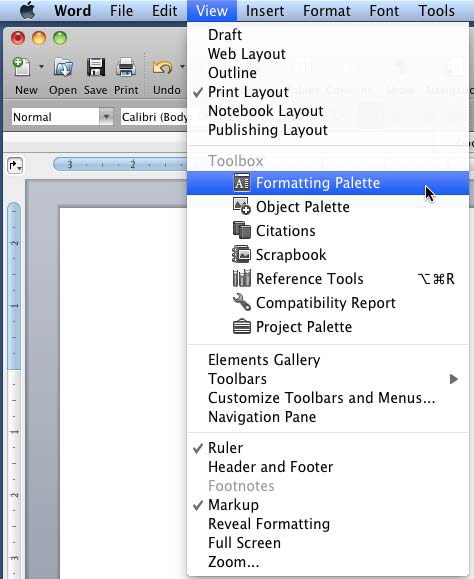The image size is (474, 579).
Task: Switch to Outline view
Action: click(x=328, y=73)
